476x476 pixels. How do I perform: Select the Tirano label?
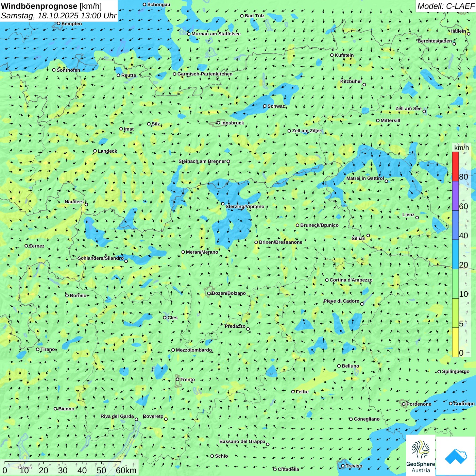tap(48, 349)
